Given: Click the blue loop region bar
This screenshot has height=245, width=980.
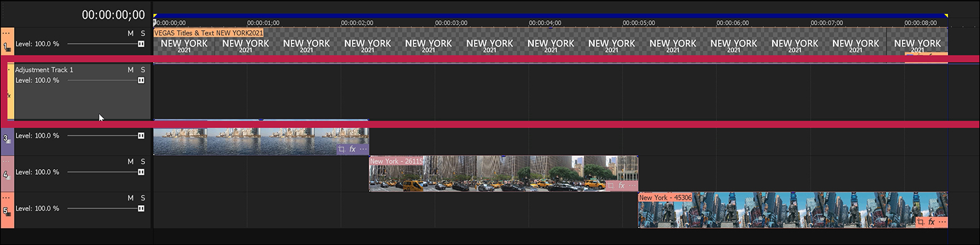Looking at the screenshot, I should coord(550,15).
